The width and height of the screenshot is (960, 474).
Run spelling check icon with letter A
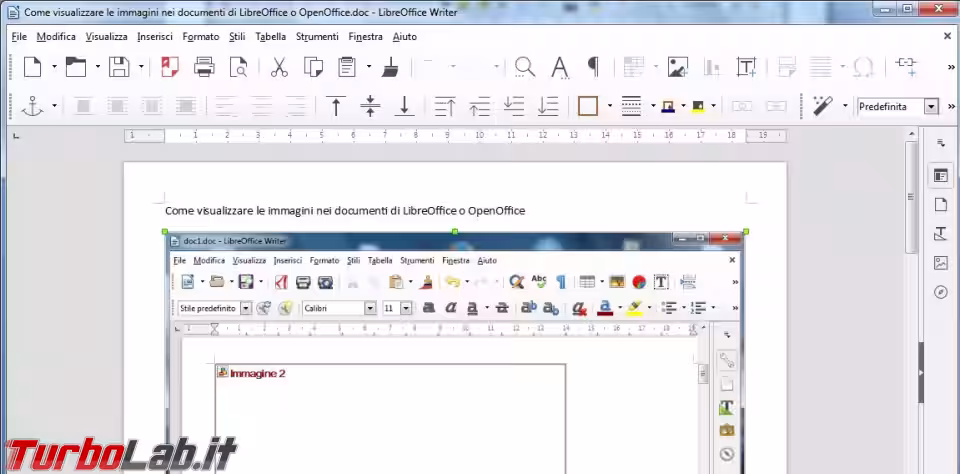coord(560,66)
